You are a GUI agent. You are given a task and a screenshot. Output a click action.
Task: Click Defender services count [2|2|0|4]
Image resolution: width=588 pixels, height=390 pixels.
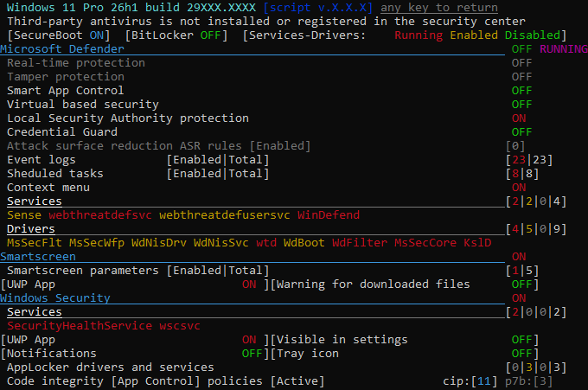tap(536, 201)
